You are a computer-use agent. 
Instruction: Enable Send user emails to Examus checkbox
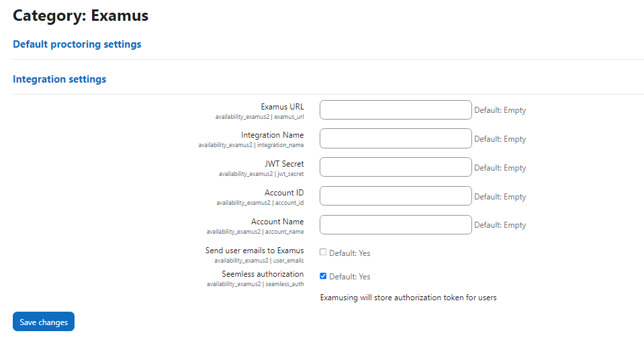323,252
